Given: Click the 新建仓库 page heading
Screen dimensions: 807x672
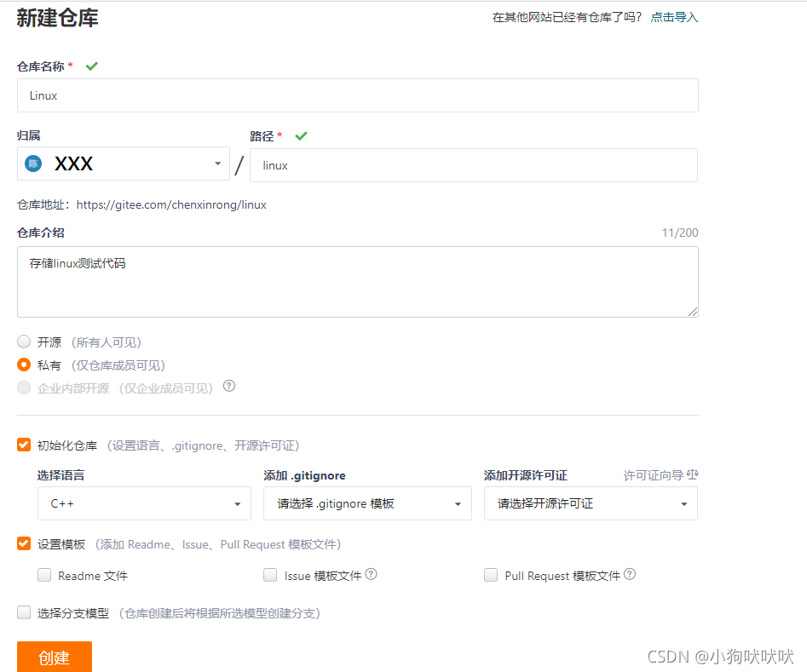Looking at the screenshot, I should (57, 18).
